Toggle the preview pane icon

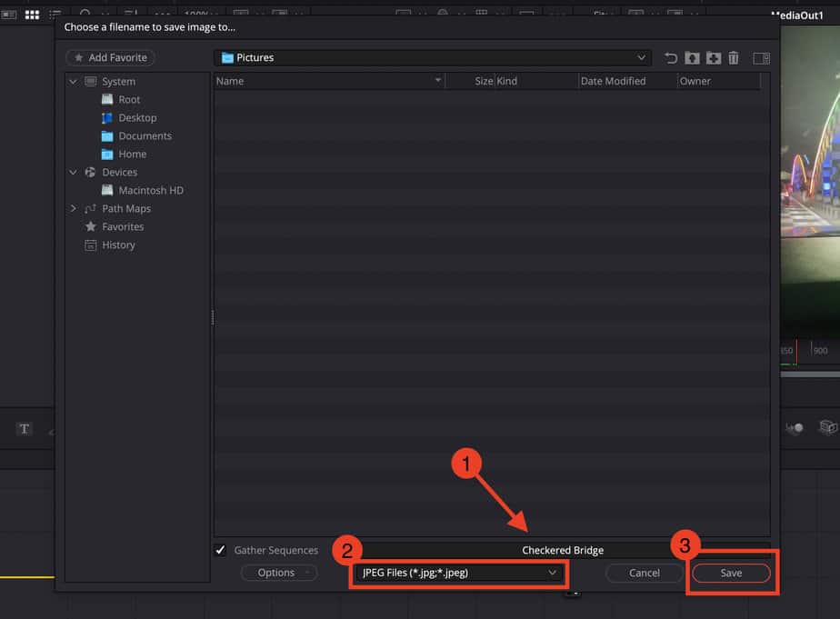pos(761,58)
